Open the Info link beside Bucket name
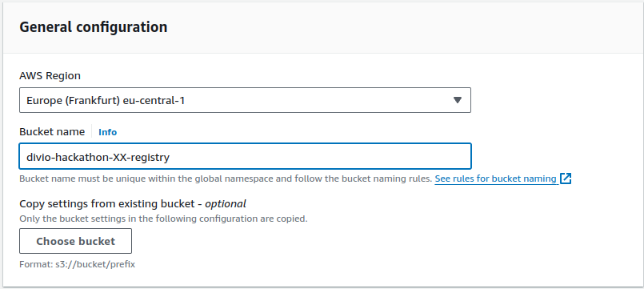This screenshot has height=289, width=644. [x=108, y=132]
